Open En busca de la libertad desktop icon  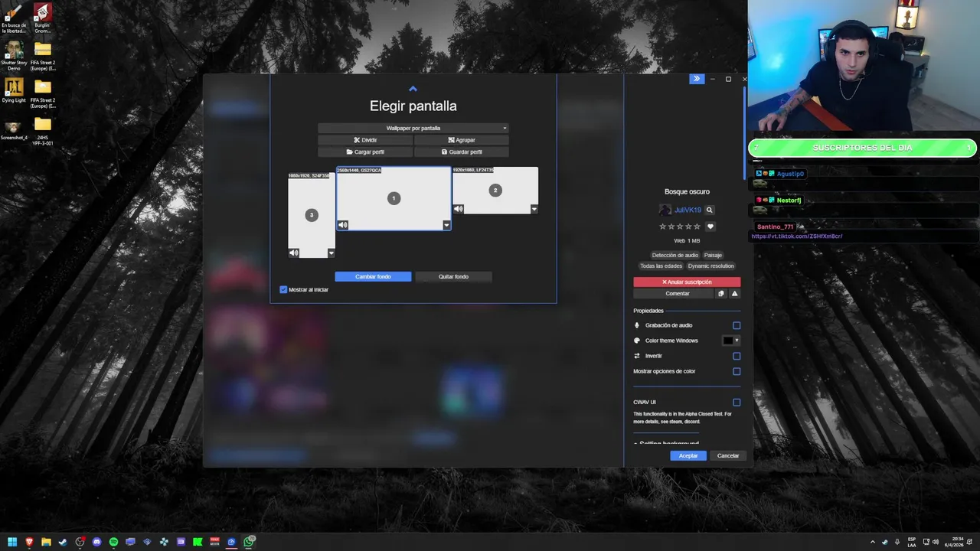[x=14, y=18]
